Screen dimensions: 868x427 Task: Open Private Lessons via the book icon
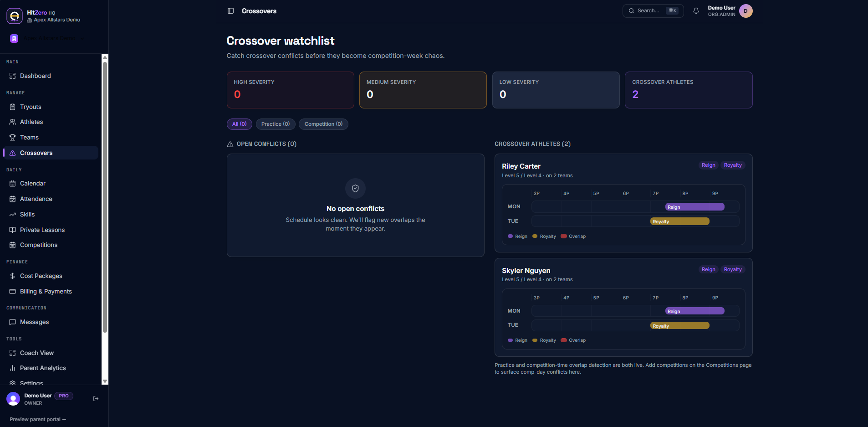12,230
